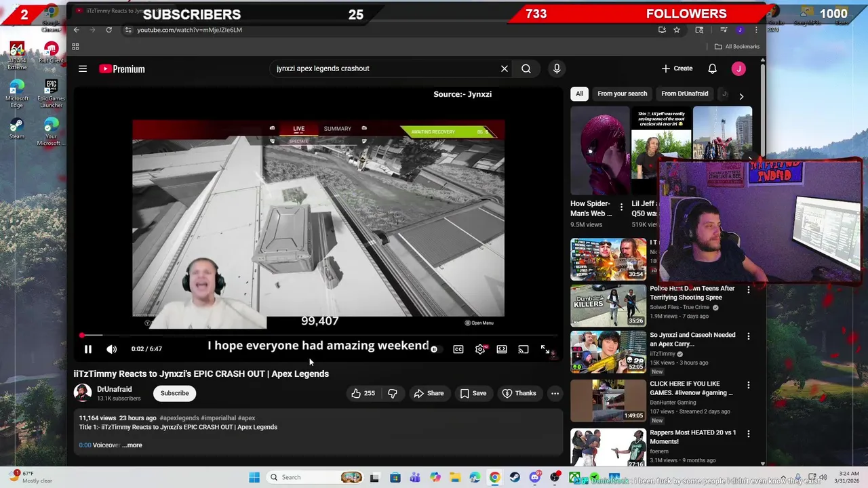
Task: Focus the Chrome address bar URL
Action: click(190, 30)
